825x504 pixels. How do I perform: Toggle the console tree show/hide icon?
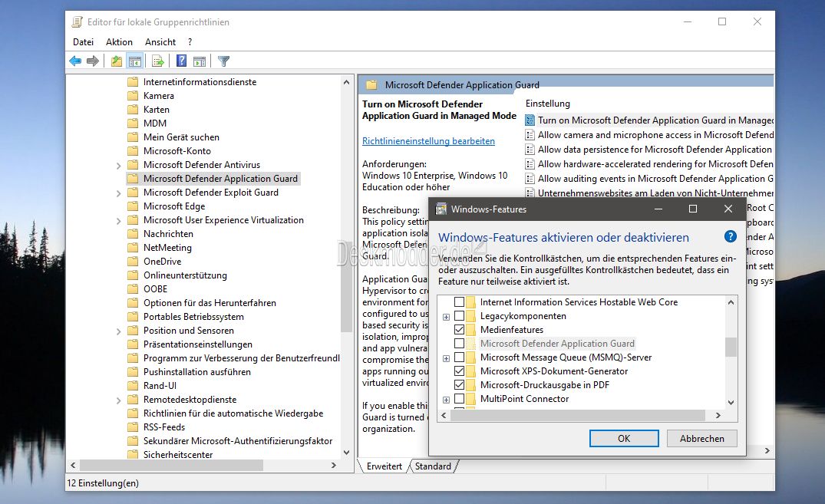click(135, 61)
